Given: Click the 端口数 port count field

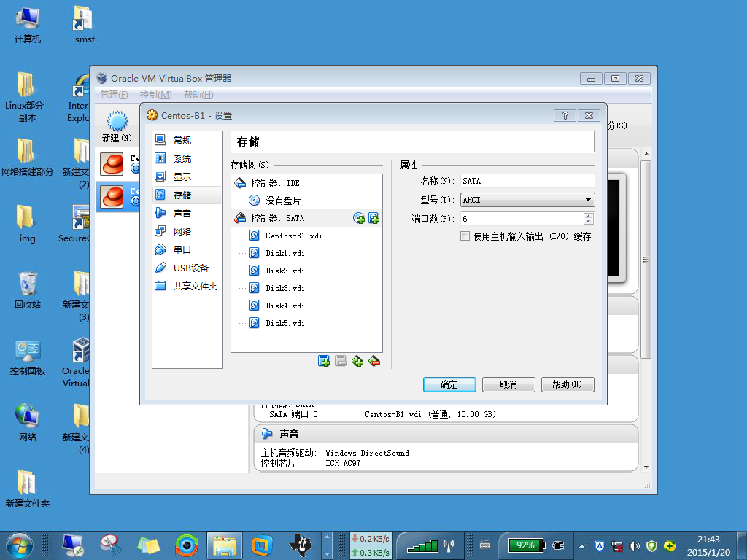Looking at the screenshot, I should [x=522, y=219].
